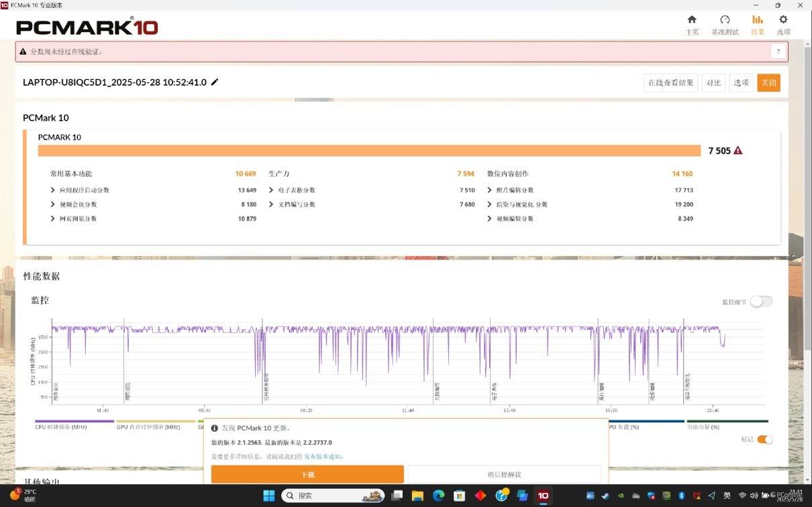Expand the 电子表格分数 spreadsheet score row
Viewport: 812px width, 507px height.
[x=272, y=190]
